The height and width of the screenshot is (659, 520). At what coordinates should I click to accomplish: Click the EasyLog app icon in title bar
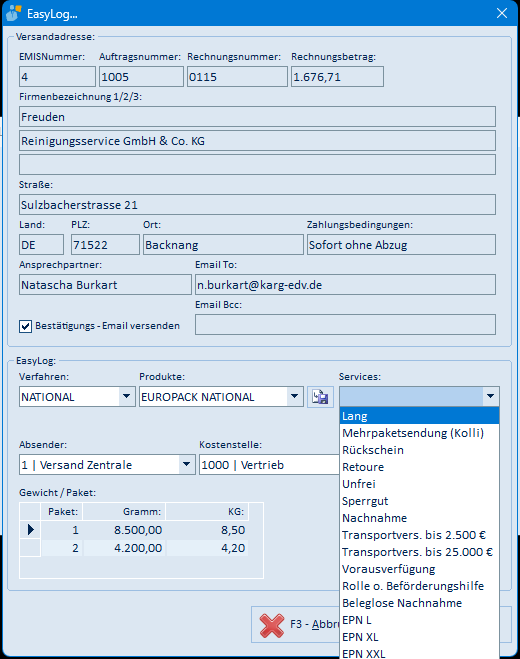[13, 13]
